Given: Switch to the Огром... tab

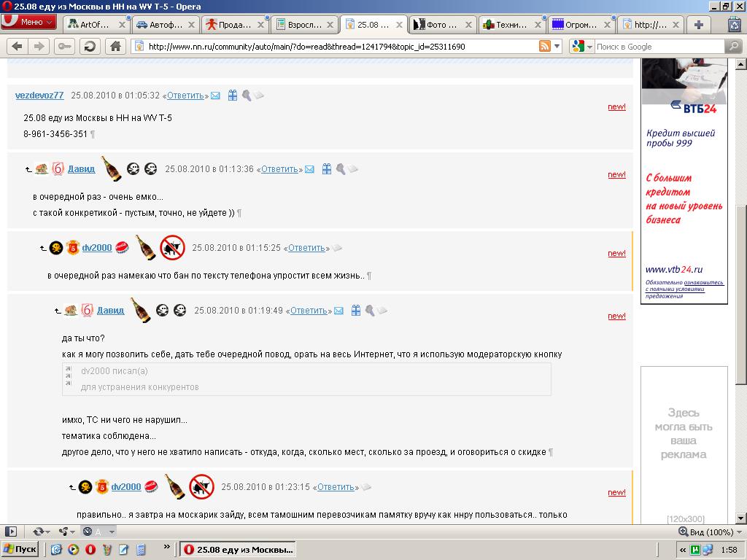Looking at the screenshot, I should coord(576,25).
